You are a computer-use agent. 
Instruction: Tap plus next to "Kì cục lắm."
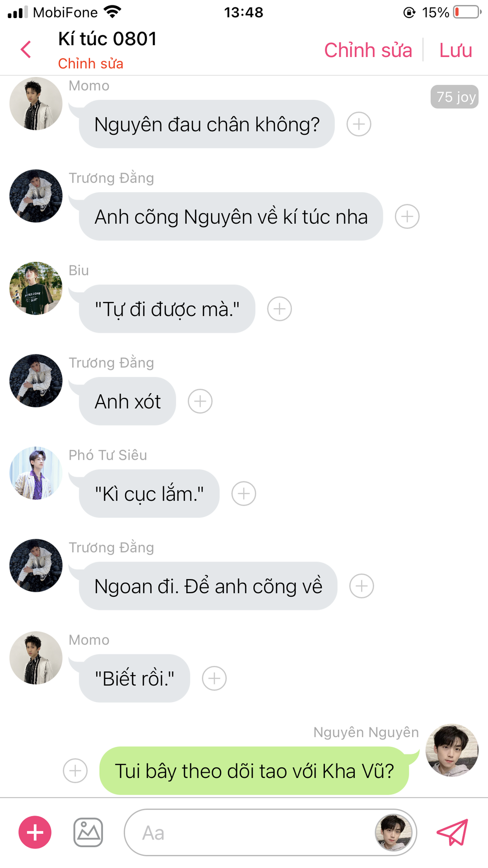point(244,494)
